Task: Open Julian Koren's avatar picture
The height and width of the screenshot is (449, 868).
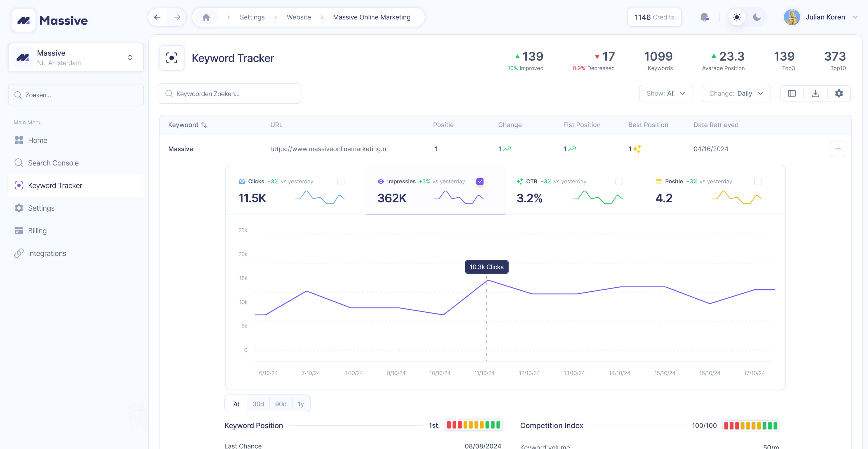Action: (792, 17)
